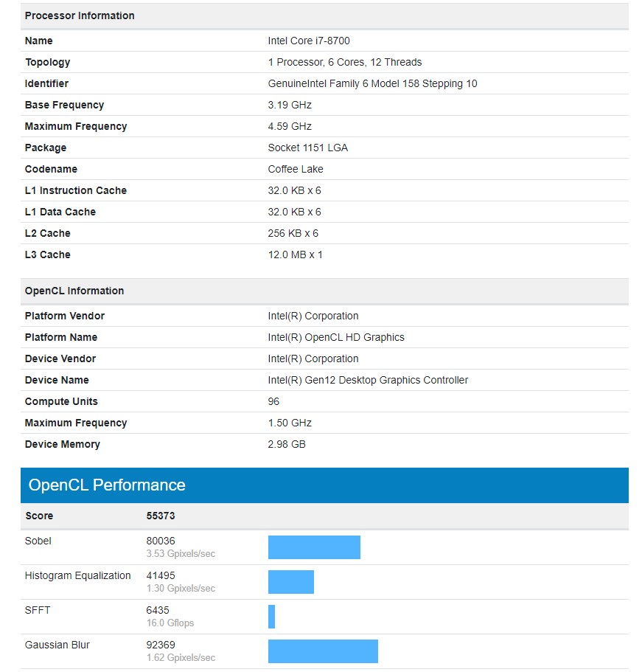Click the L3 Cache value 12.0 MB

coord(295,254)
